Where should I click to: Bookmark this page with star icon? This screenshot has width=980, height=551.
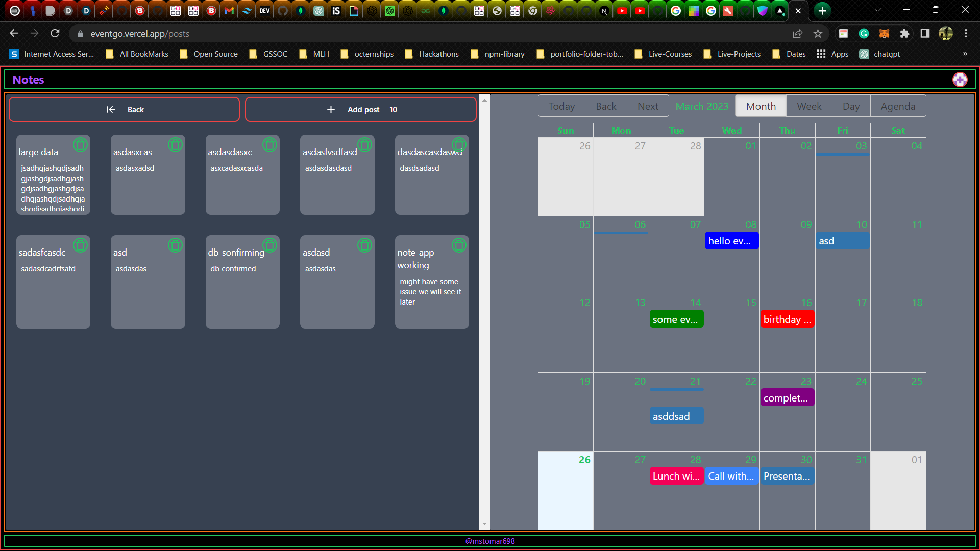point(818,34)
